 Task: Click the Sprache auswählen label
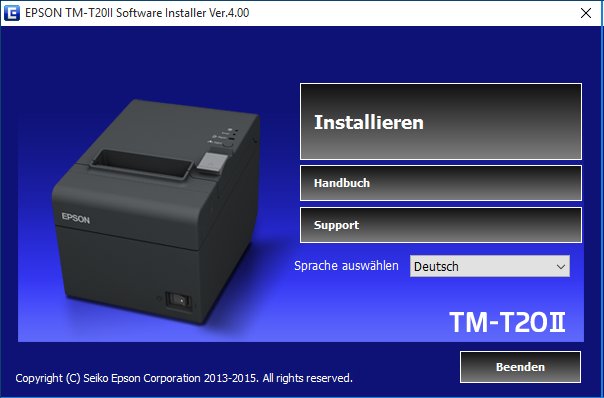[346, 266]
